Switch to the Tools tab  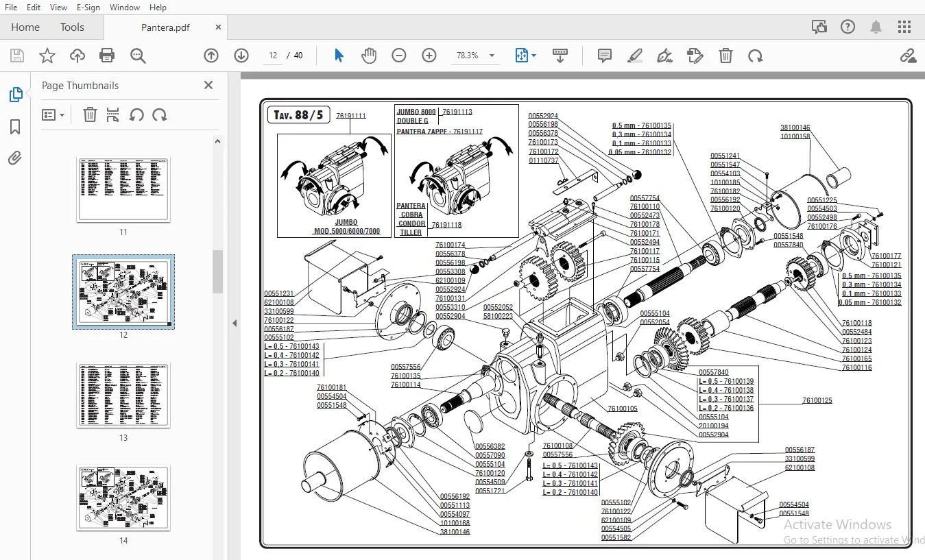tap(72, 27)
